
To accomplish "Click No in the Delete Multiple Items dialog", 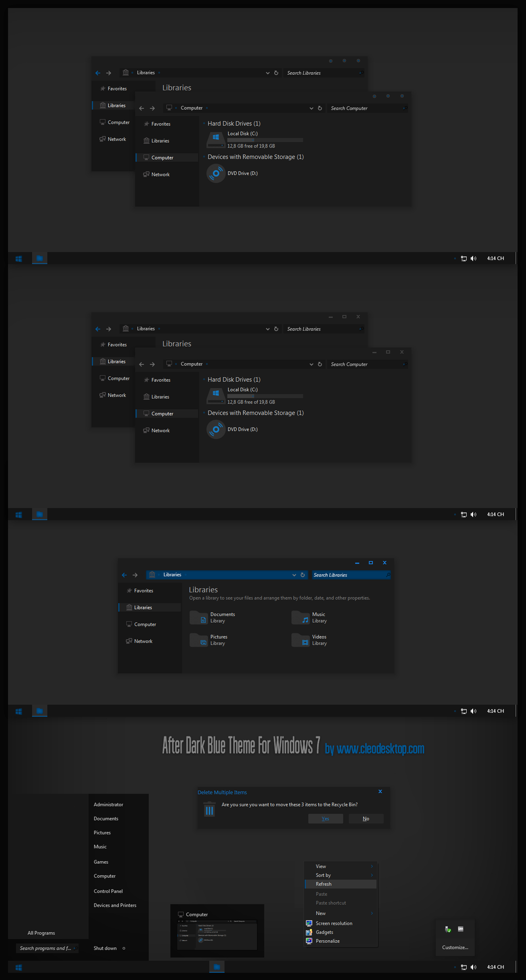I will coord(366,819).
